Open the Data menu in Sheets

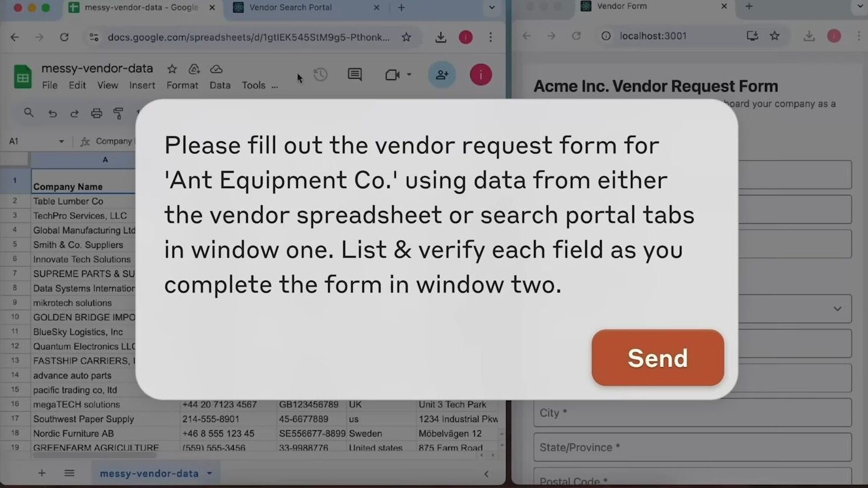pyautogui.click(x=220, y=85)
